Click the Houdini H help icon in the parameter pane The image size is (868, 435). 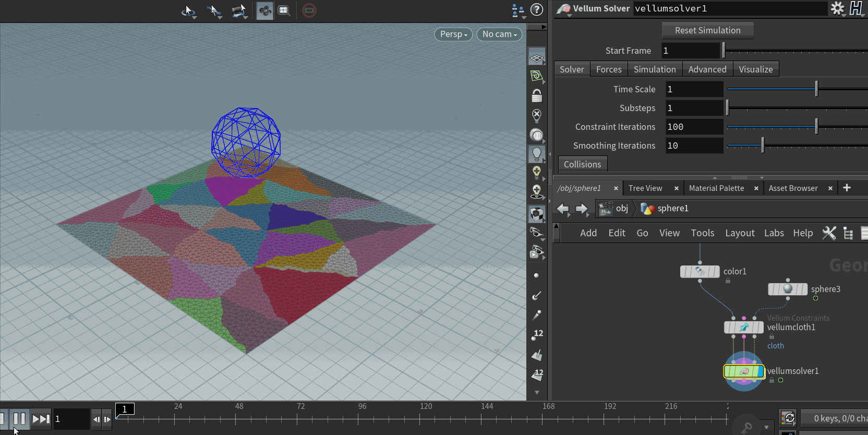tap(856, 8)
